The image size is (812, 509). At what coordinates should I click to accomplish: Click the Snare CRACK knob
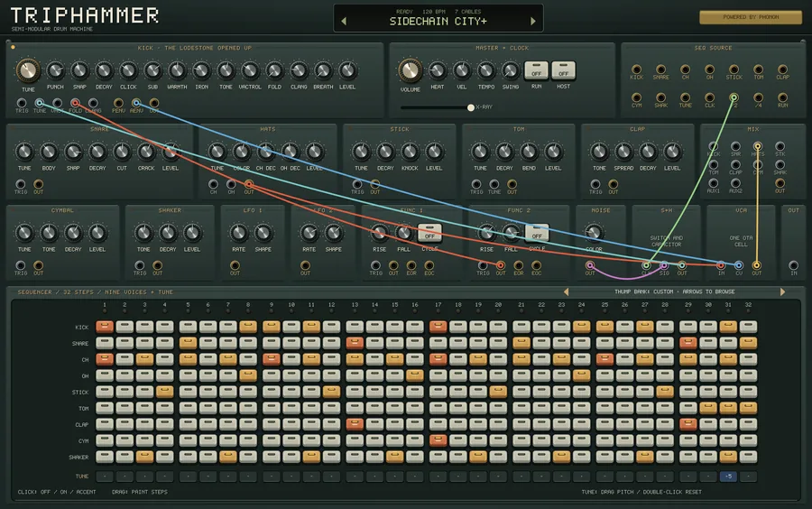146,152
